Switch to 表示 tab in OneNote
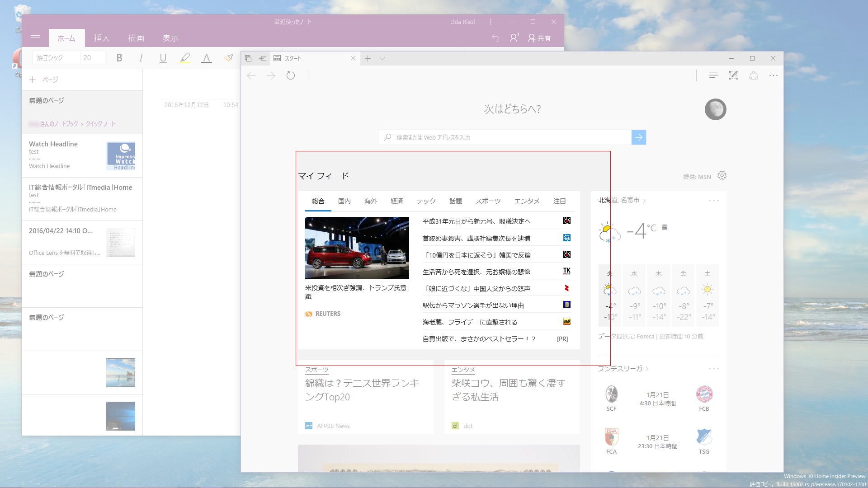This screenshot has width=868, height=488. coord(170,38)
